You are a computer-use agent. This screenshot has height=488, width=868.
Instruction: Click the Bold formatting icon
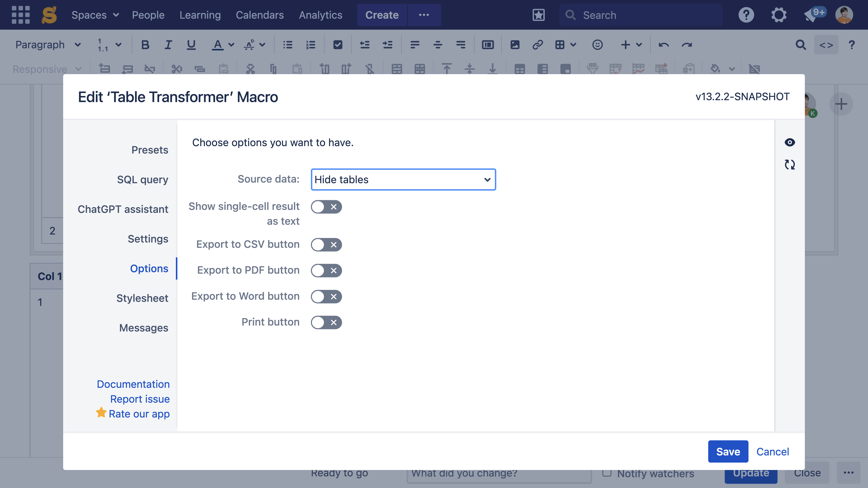[x=145, y=45]
